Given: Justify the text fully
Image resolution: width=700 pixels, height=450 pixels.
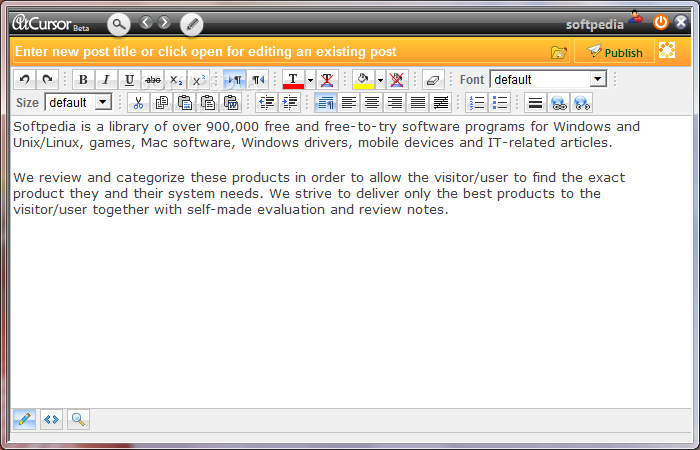Looking at the screenshot, I should click(x=418, y=103).
